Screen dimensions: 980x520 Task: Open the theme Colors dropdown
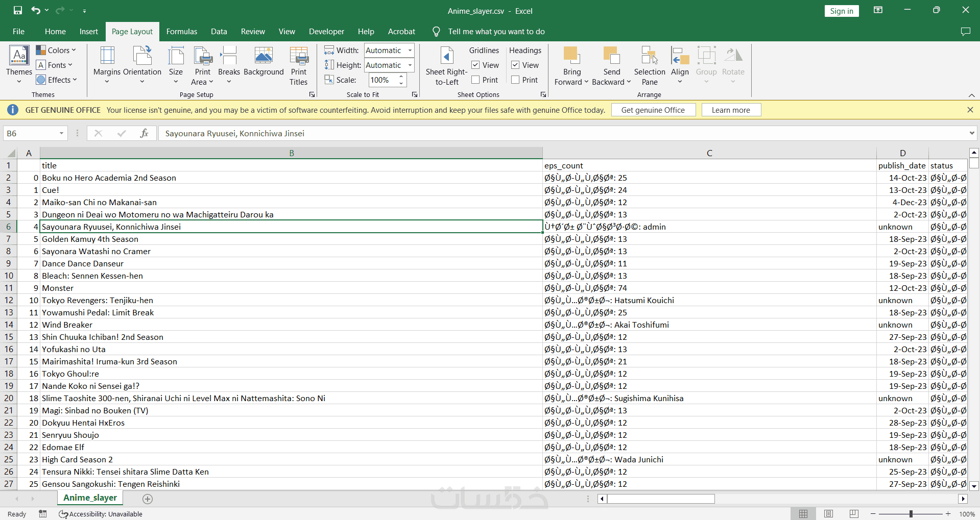pyautogui.click(x=56, y=50)
